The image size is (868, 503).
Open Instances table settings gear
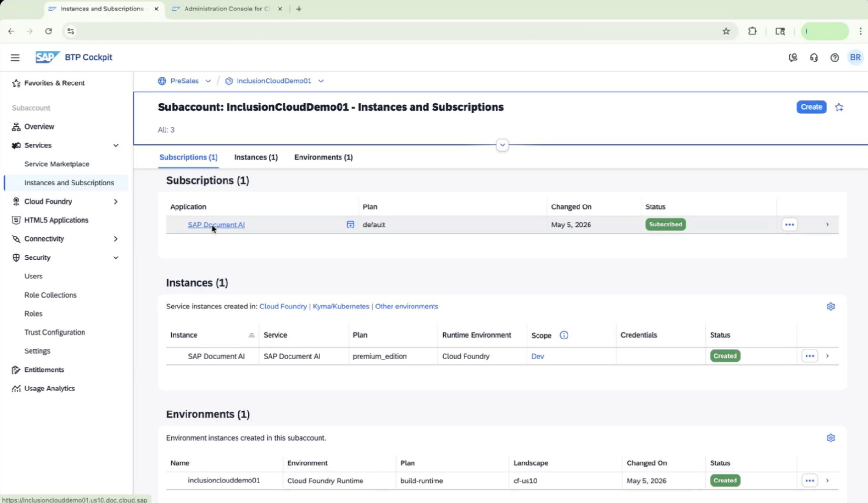(831, 307)
